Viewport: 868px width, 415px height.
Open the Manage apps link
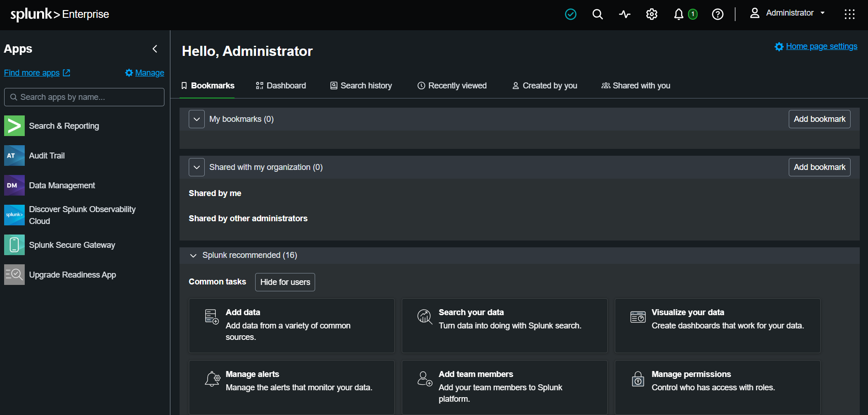[145, 73]
